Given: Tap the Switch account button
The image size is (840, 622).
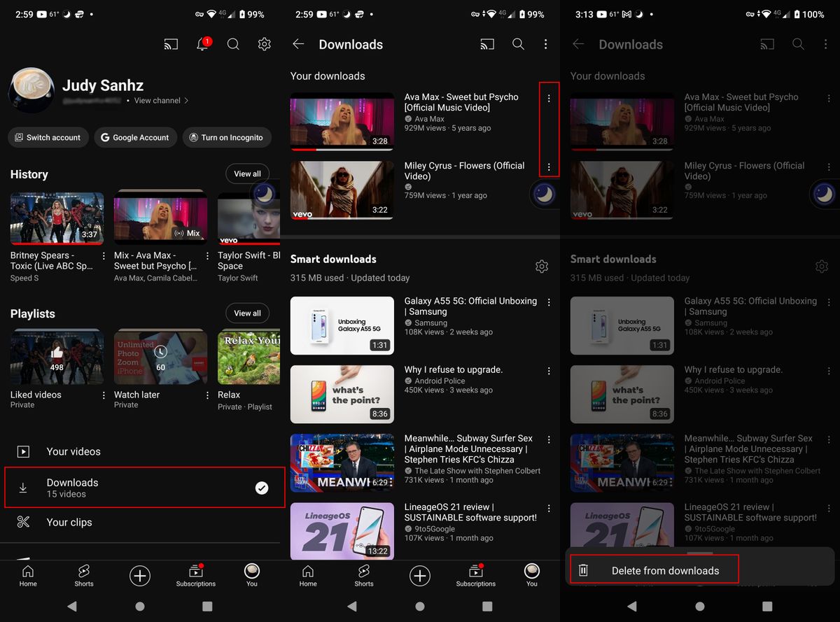Looking at the screenshot, I should [x=48, y=137].
